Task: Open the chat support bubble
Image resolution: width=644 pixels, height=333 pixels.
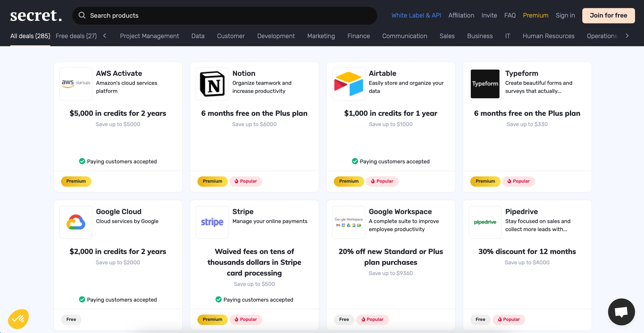Action: coord(621,312)
